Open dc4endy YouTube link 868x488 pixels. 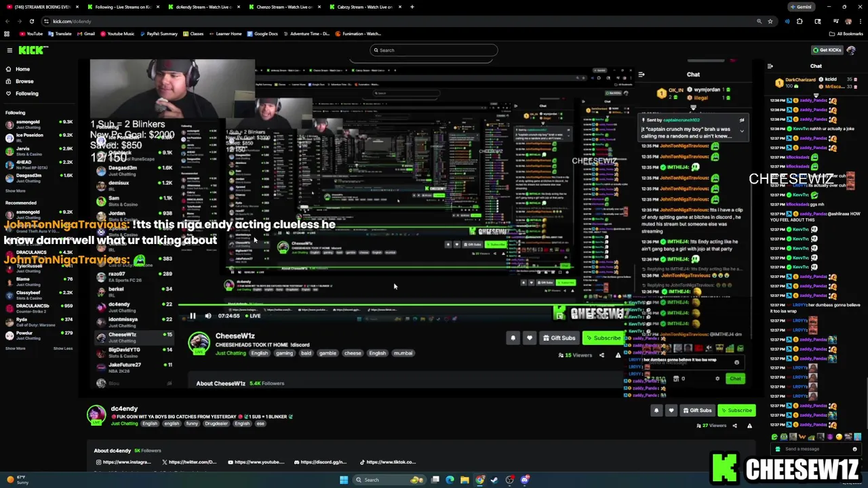coord(256,462)
